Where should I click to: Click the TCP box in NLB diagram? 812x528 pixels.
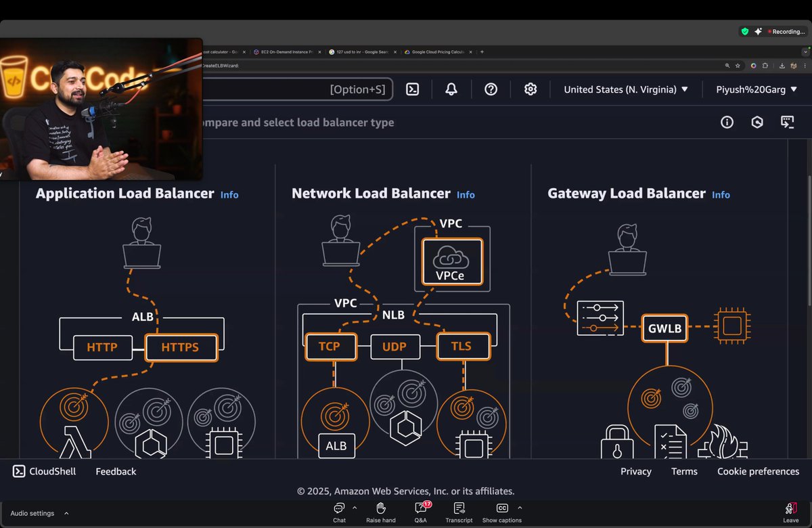(x=330, y=347)
